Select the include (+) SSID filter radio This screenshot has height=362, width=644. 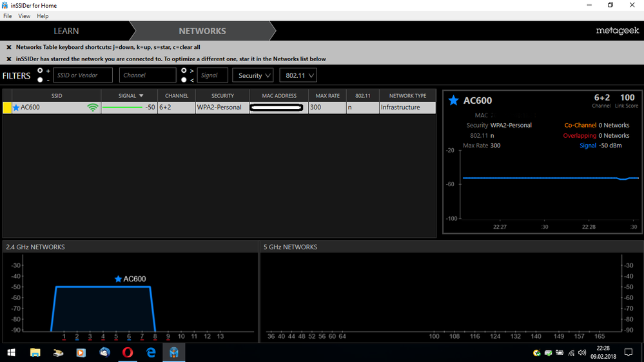(41, 71)
